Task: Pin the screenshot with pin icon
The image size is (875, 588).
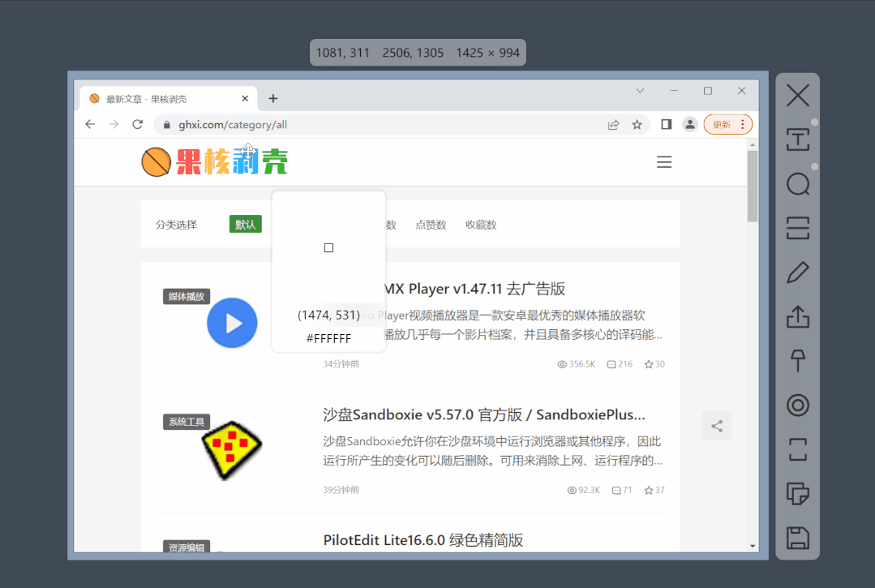Action: [797, 361]
